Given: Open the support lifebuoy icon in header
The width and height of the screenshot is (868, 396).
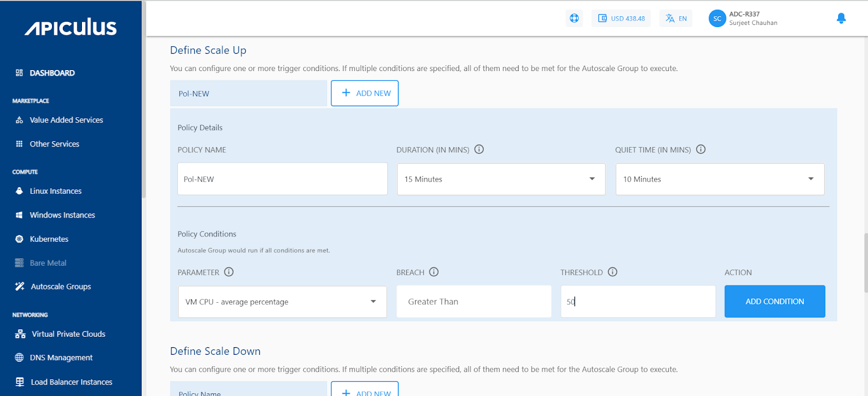Looking at the screenshot, I should pos(574,18).
